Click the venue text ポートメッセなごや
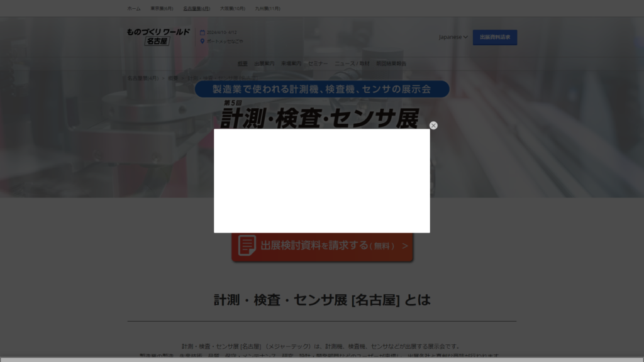644x362 pixels. (225, 41)
